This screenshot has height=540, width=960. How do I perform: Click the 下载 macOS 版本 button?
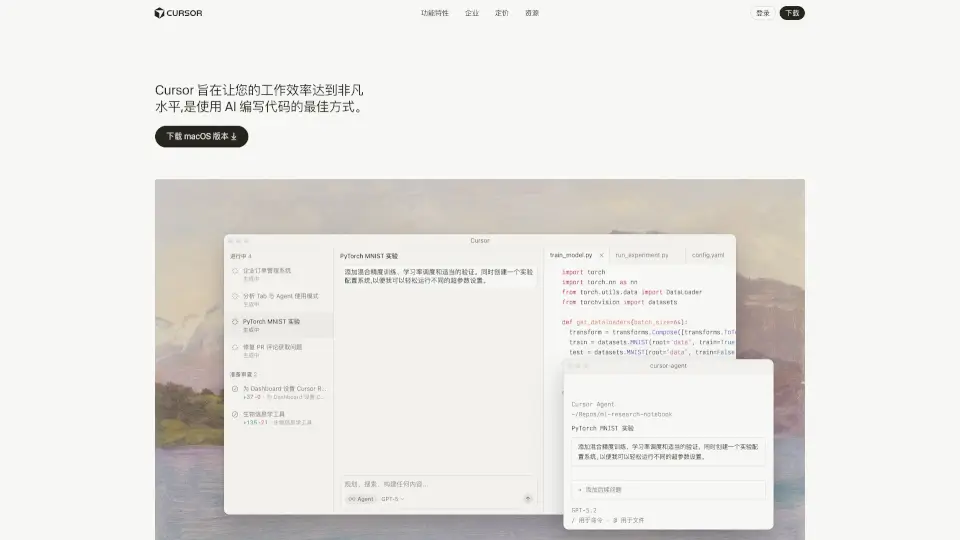point(201,136)
